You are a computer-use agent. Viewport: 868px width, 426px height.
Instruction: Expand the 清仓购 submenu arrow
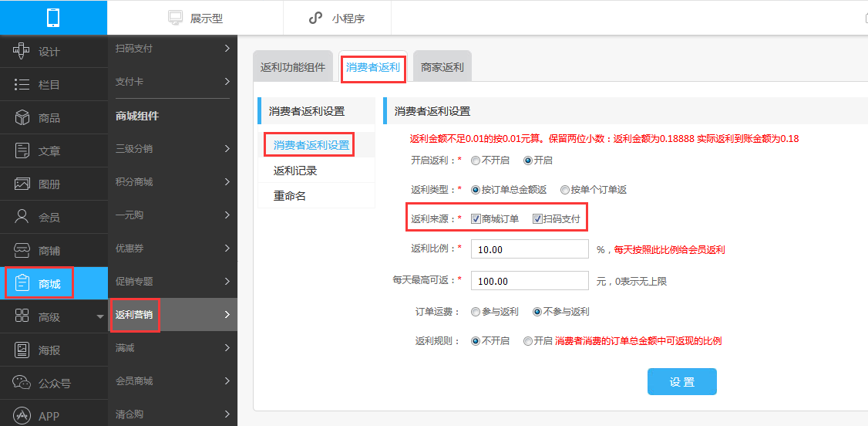tap(227, 414)
